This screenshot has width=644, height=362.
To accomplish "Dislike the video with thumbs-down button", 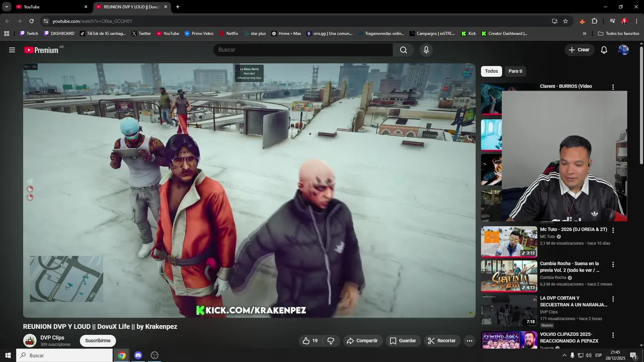I will click(331, 341).
